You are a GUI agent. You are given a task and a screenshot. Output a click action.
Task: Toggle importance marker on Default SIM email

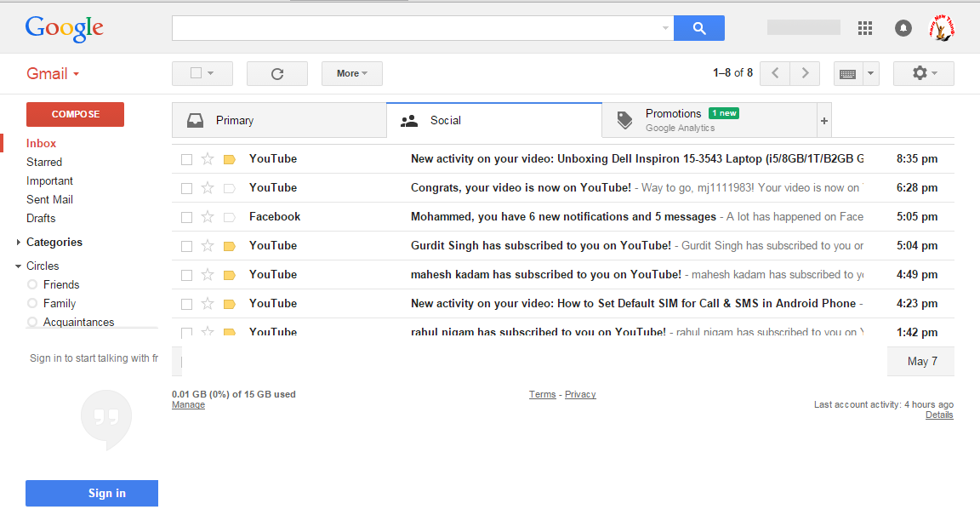230,304
